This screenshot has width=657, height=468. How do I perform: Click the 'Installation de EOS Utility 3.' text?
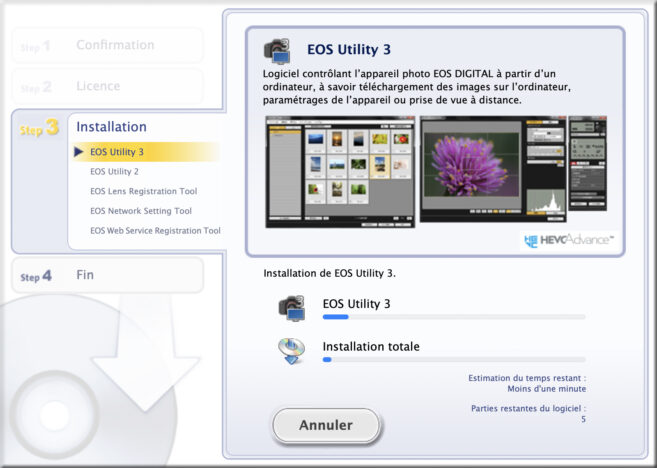[329, 274]
